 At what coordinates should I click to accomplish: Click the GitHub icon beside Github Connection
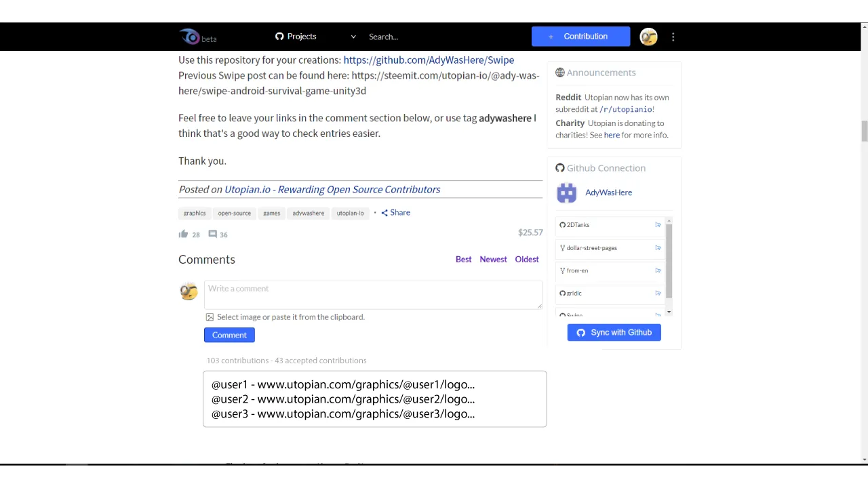pos(560,168)
